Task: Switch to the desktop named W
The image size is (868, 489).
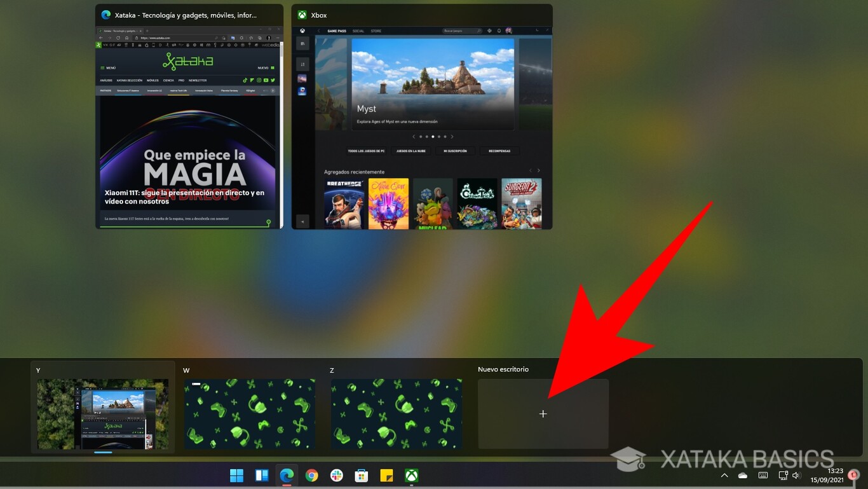Action: pyautogui.click(x=249, y=413)
